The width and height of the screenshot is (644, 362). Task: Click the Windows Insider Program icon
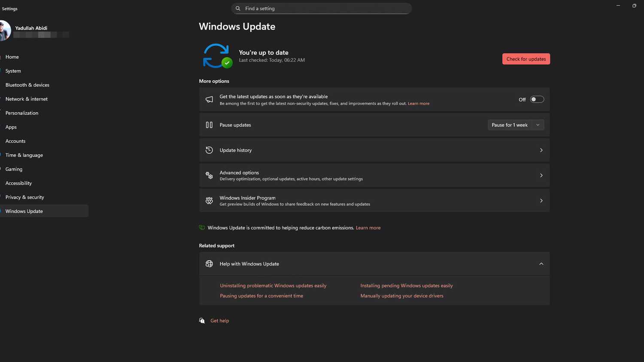(x=209, y=201)
